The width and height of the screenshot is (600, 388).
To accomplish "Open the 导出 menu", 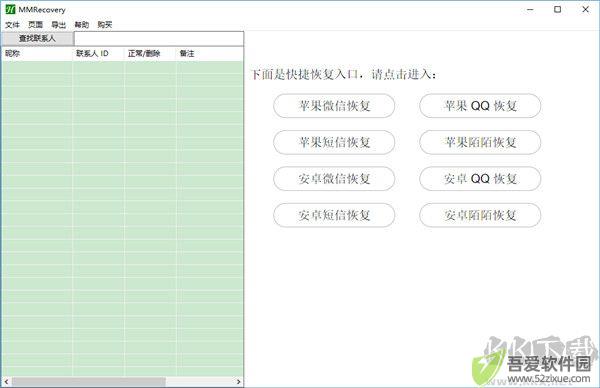I will 59,25.
